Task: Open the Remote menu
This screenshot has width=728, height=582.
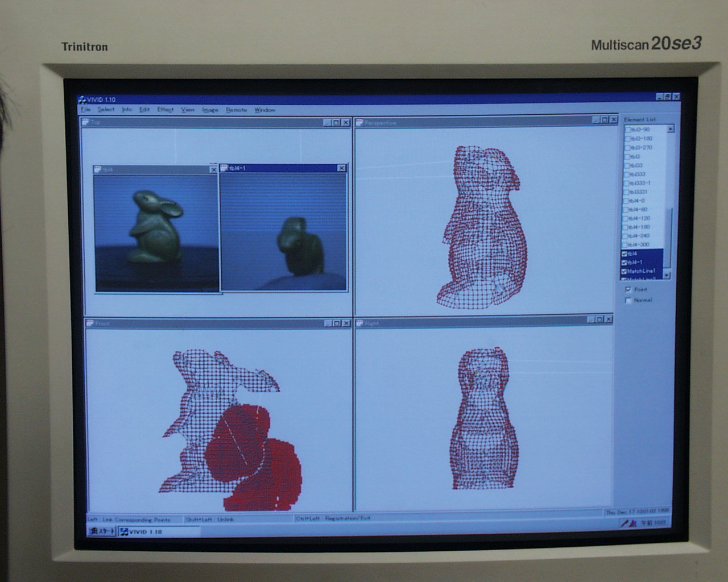Action: 236,110
